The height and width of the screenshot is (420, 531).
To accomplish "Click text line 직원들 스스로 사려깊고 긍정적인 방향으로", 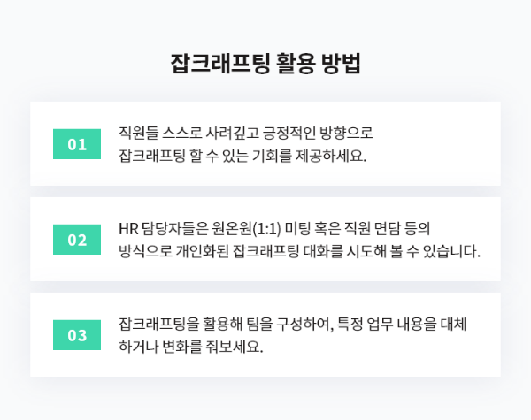I will coord(246,133).
